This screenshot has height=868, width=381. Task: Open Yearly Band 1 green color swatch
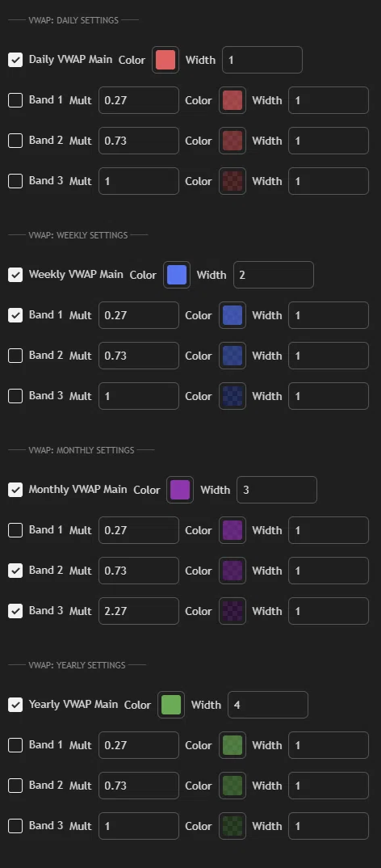point(232,745)
